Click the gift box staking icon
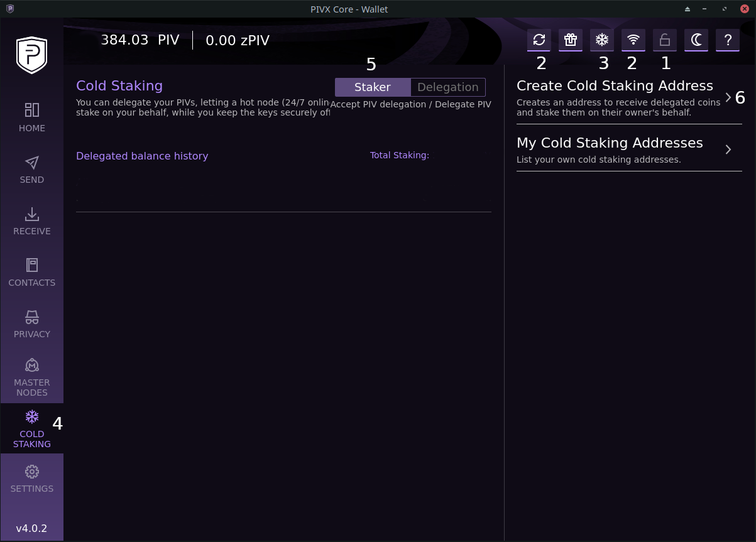 click(x=570, y=40)
